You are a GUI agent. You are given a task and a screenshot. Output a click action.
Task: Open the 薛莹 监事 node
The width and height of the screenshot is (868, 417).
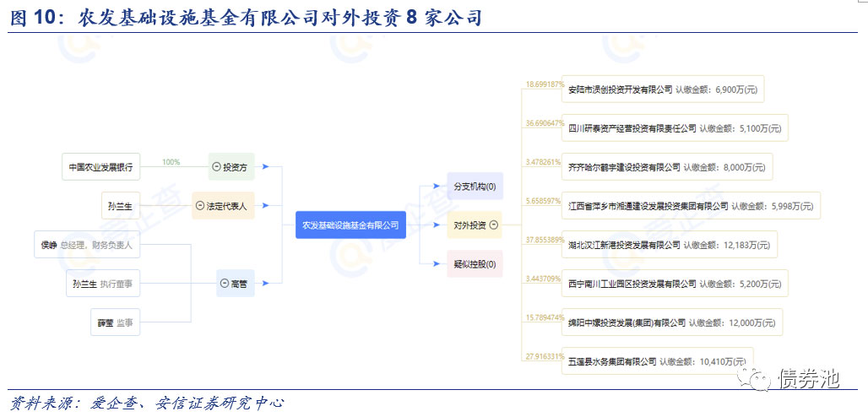point(115,322)
